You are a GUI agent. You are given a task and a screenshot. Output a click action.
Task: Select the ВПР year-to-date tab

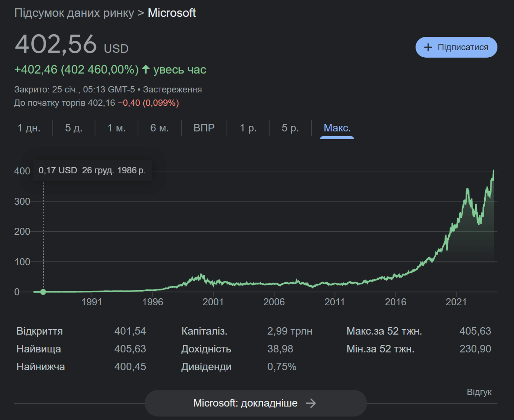point(204,128)
